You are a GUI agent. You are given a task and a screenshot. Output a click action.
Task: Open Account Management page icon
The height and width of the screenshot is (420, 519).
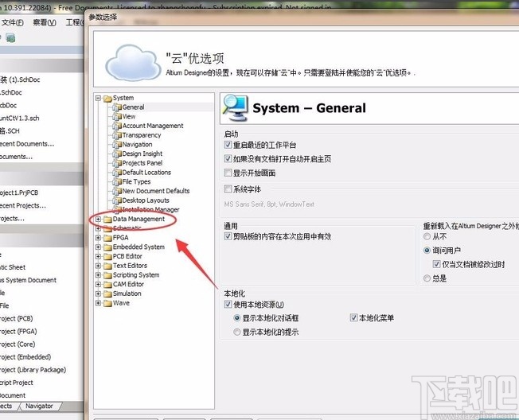(117, 126)
